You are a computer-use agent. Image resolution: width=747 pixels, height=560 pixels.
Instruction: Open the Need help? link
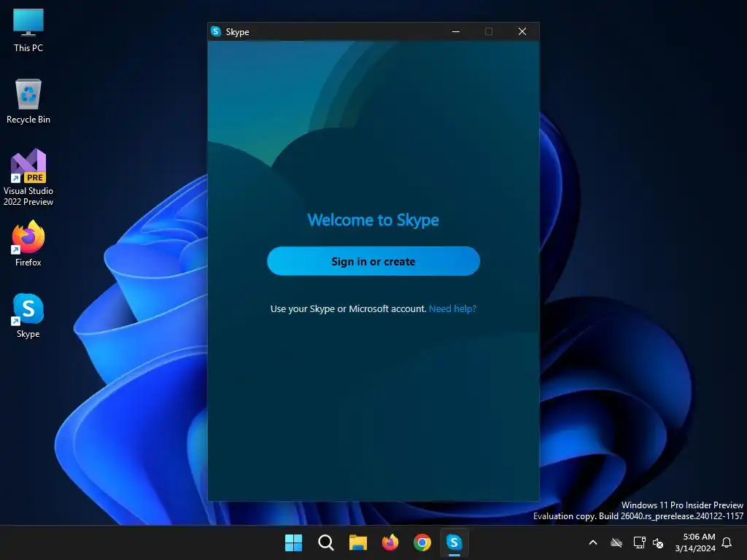click(452, 308)
